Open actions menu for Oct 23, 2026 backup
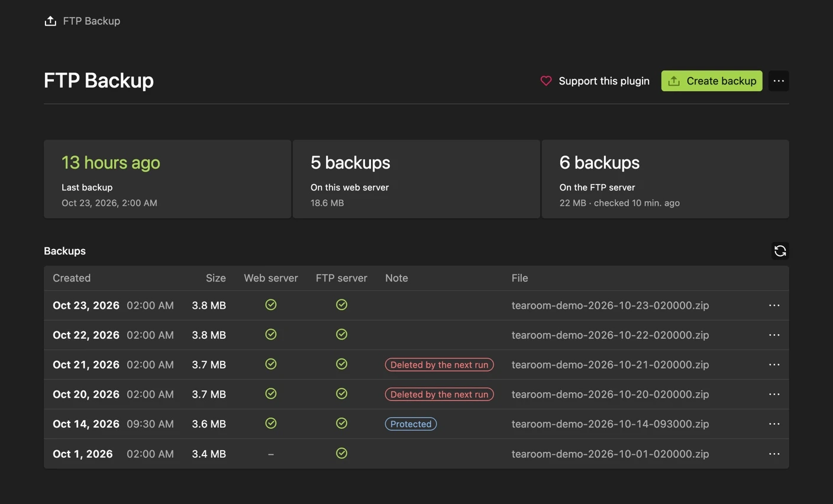 pyautogui.click(x=774, y=305)
